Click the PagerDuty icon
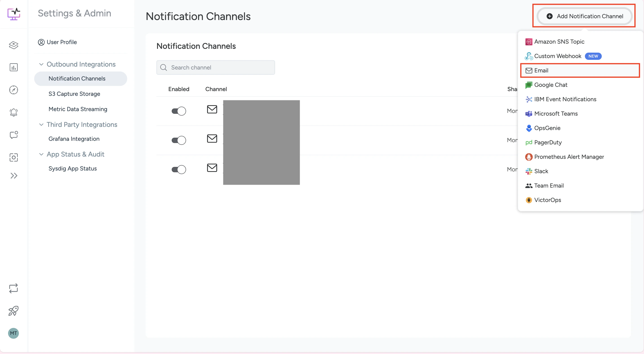The image size is (644, 354). click(529, 143)
